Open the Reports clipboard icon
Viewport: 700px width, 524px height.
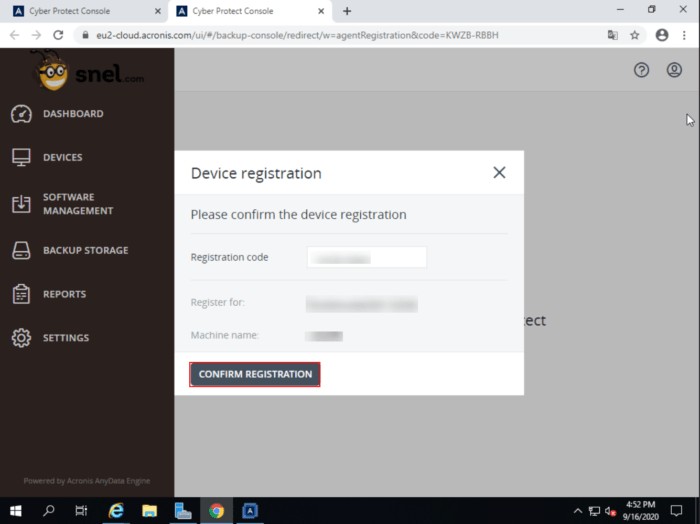pos(21,294)
